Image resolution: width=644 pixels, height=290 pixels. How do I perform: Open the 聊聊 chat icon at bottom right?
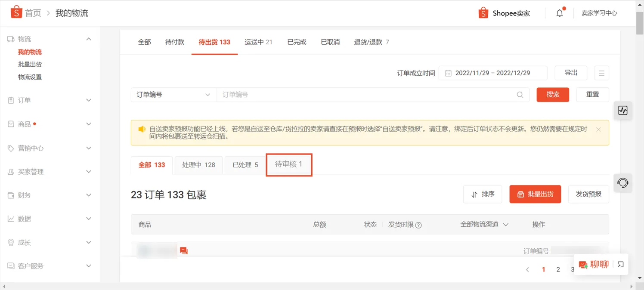583,264
